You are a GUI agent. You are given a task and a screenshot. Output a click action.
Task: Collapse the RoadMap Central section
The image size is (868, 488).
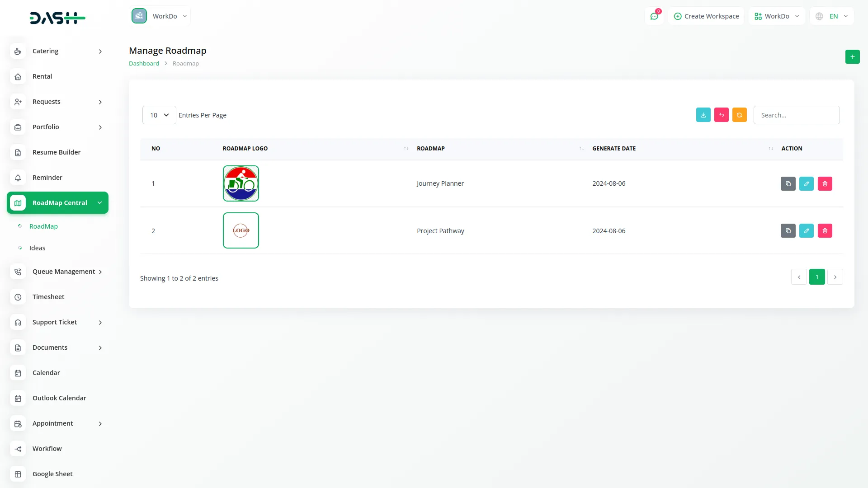(57, 202)
